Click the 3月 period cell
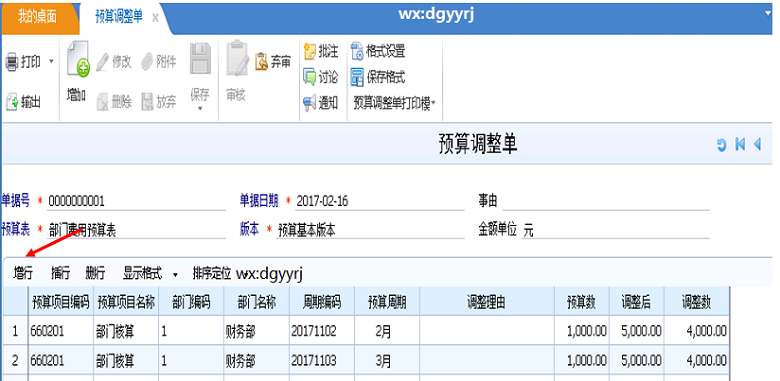 coord(387,361)
